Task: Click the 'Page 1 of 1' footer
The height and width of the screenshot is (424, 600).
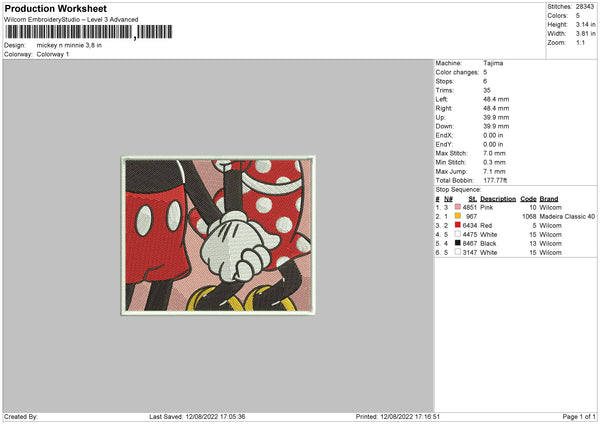Action: (x=579, y=416)
